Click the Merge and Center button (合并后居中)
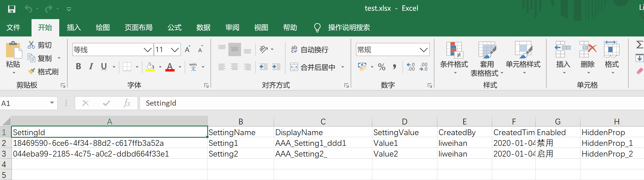The width and height of the screenshot is (644, 180). (x=313, y=67)
